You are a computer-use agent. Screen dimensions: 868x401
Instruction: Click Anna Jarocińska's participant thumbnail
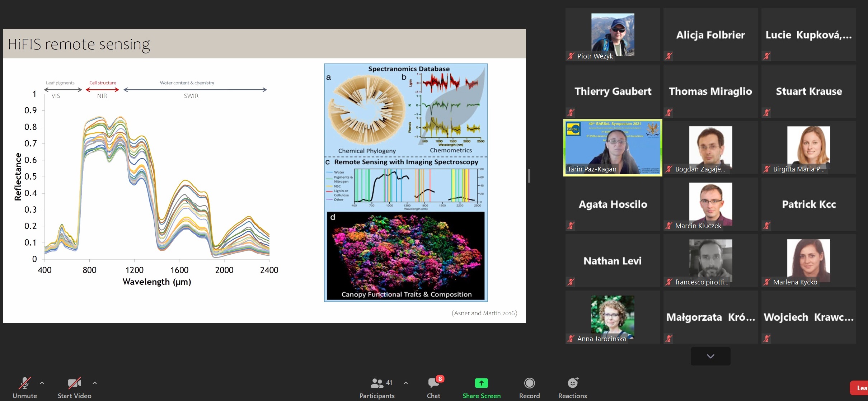coord(613,317)
